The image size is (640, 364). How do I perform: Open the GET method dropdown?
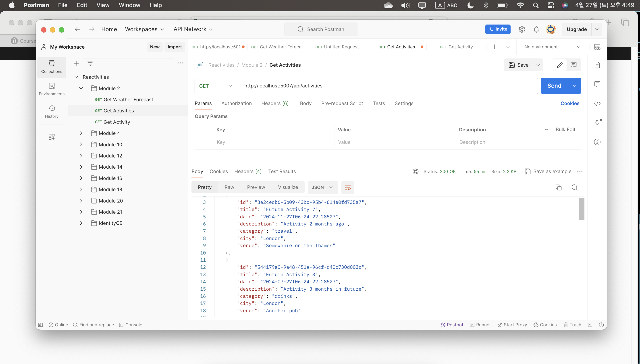(x=216, y=86)
